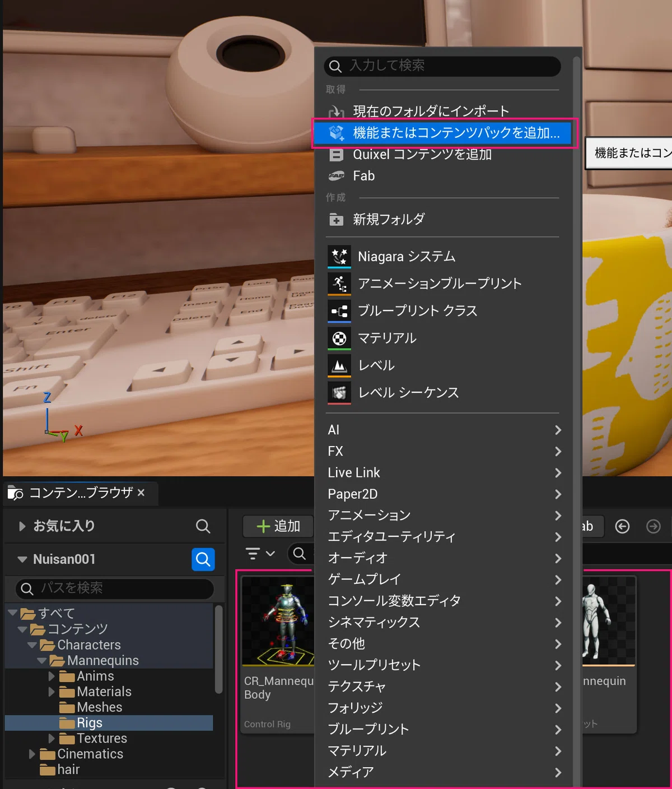Open the コンソール変数エディタ submenu

click(444, 601)
